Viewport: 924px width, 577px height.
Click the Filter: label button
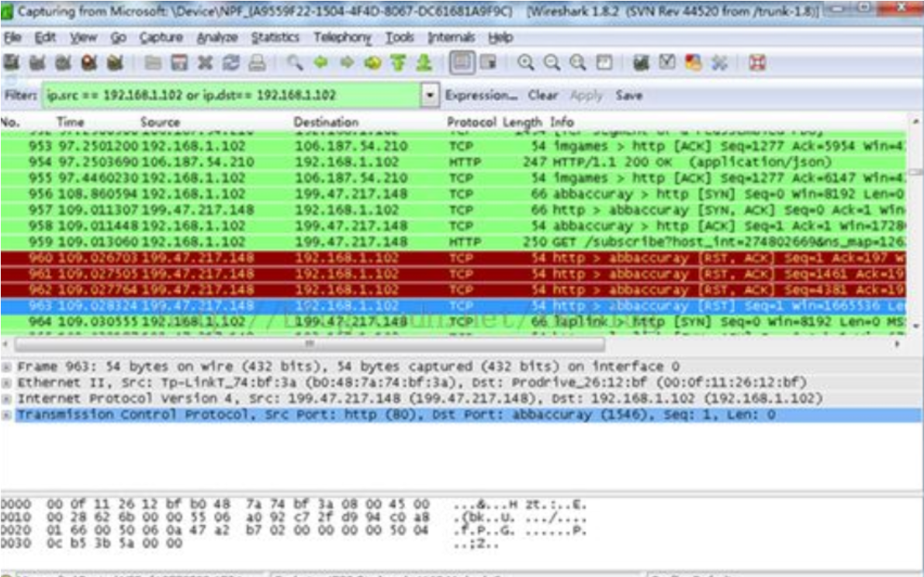20,95
